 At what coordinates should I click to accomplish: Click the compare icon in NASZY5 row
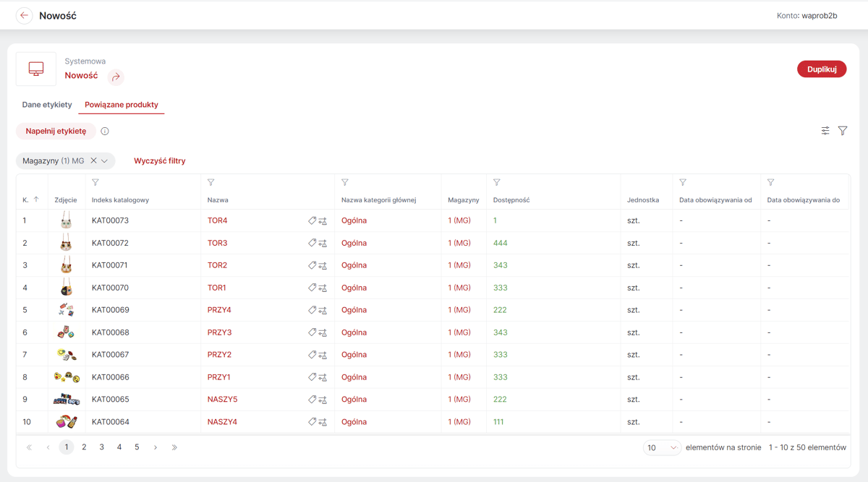(x=323, y=400)
